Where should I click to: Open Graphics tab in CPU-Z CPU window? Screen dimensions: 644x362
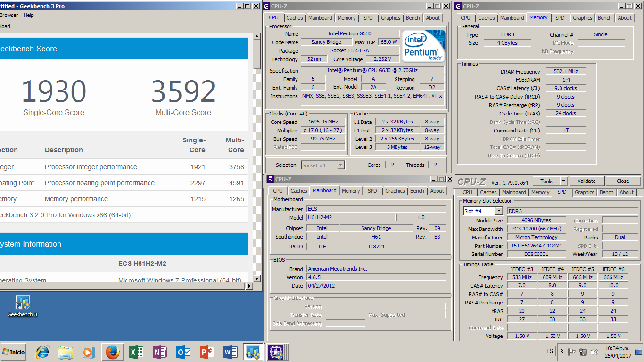tap(391, 18)
